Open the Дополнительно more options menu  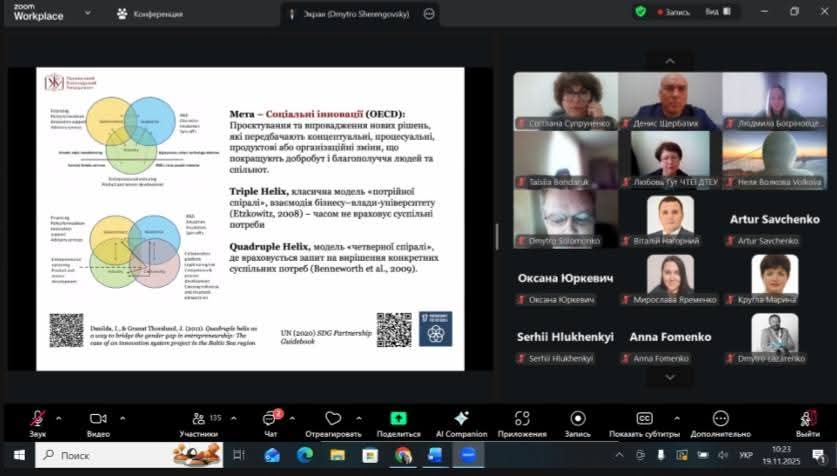(720, 419)
